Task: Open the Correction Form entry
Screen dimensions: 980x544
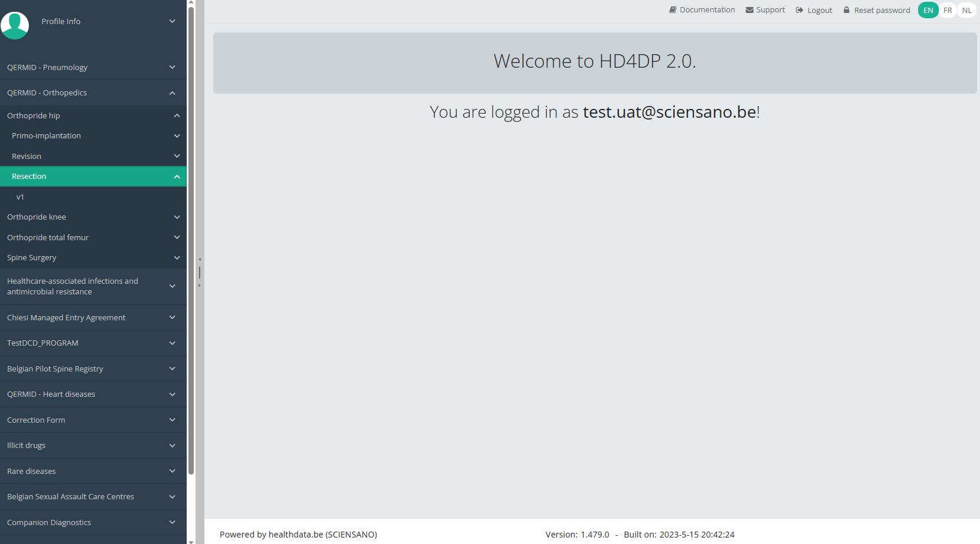Action: [x=93, y=420]
